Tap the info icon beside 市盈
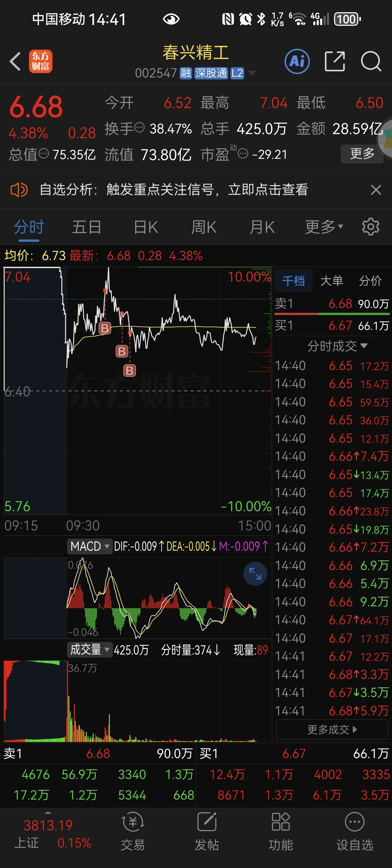Viewport: 392px width, 868px height. [243, 154]
